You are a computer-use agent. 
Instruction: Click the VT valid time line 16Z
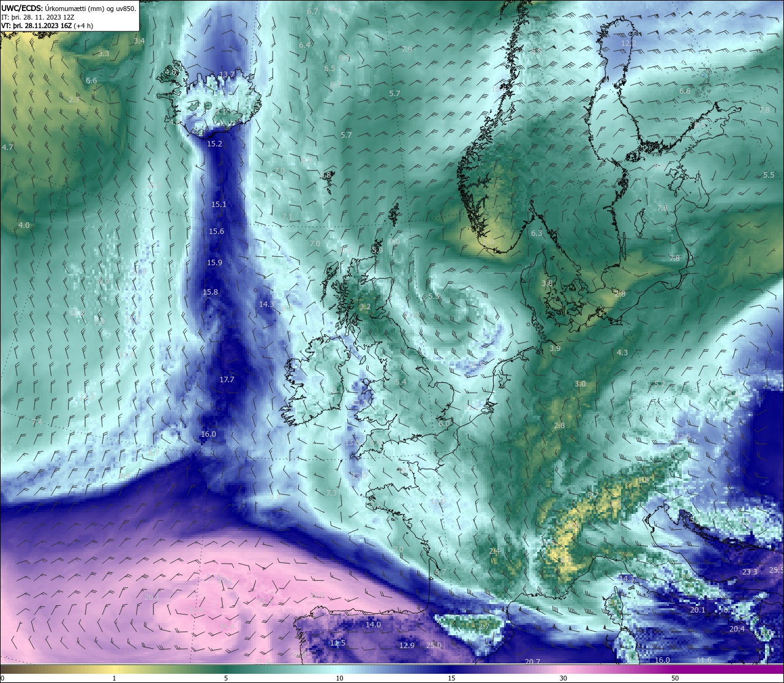click(x=47, y=26)
